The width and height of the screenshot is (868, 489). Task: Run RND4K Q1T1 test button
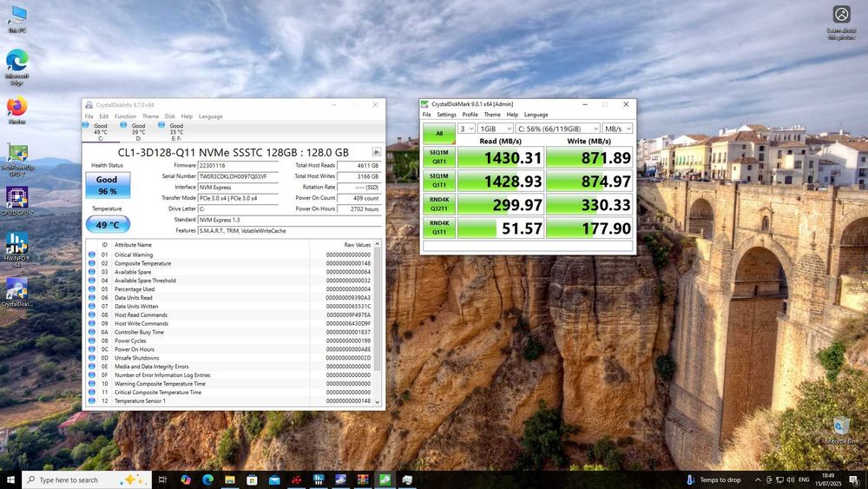click(439, 228)
